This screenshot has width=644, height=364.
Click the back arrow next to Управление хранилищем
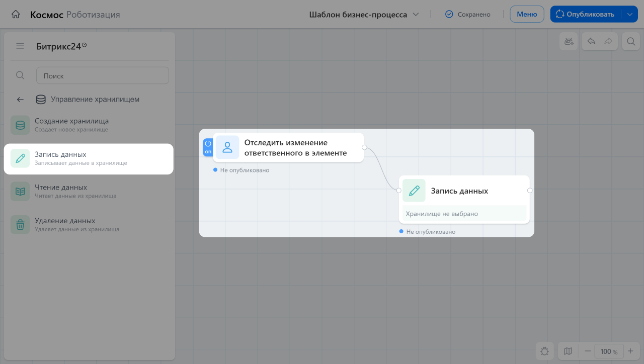click(x=20, y=100)
